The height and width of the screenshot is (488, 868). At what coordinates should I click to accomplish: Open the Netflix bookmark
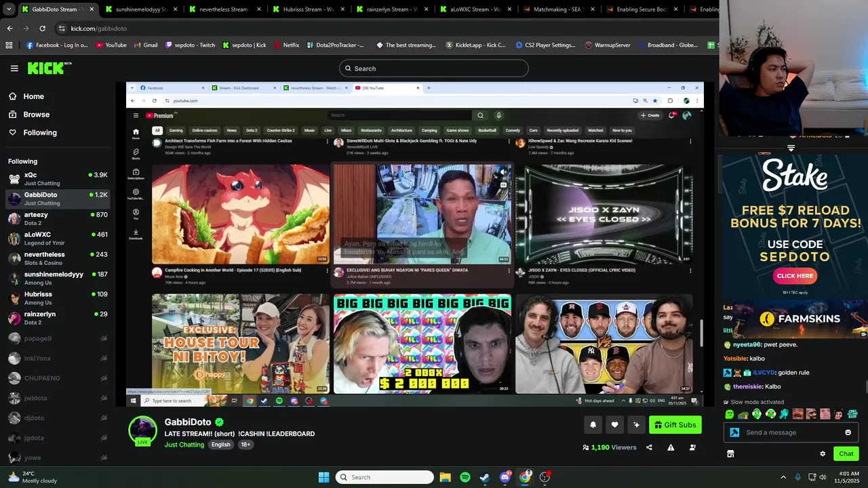click(x=286, y=45)
